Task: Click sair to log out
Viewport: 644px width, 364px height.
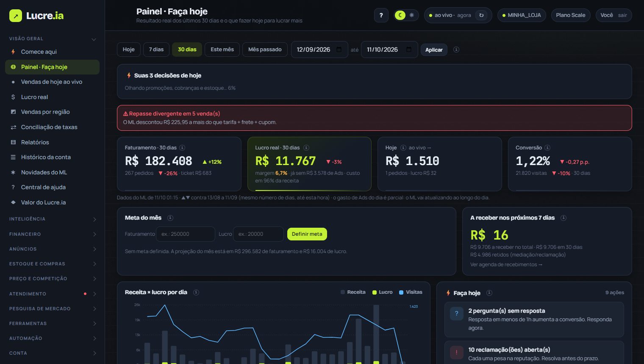Action: tap(622, 15)
